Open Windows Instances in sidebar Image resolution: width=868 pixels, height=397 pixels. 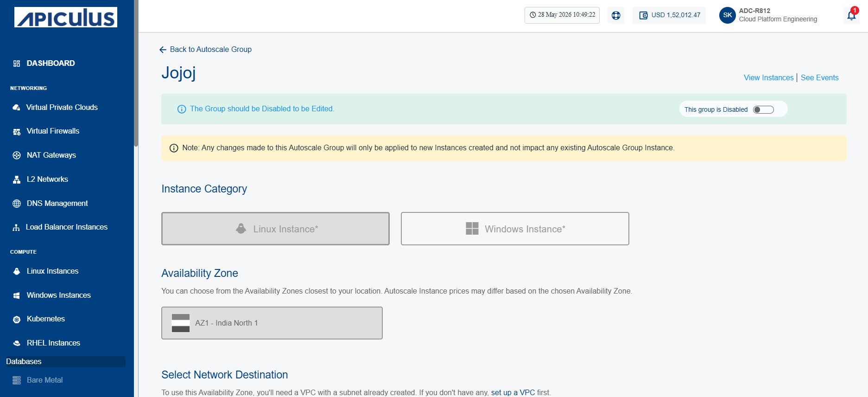click(59, 295)
